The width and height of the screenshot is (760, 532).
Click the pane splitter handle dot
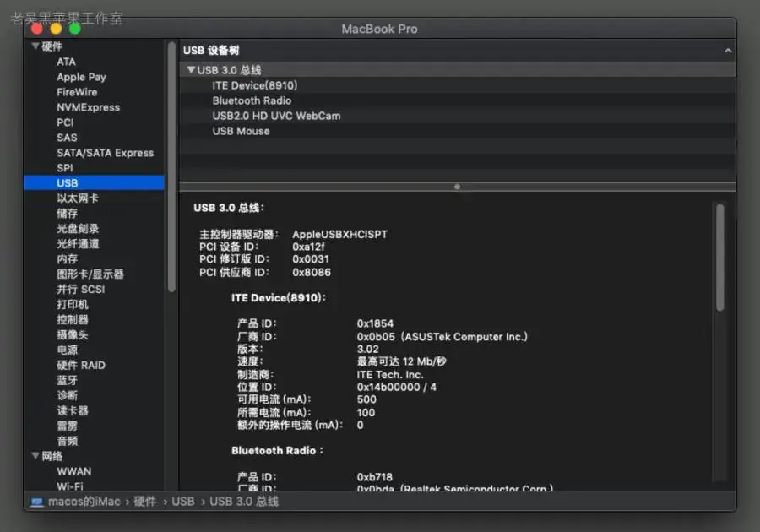click(457, 187)
